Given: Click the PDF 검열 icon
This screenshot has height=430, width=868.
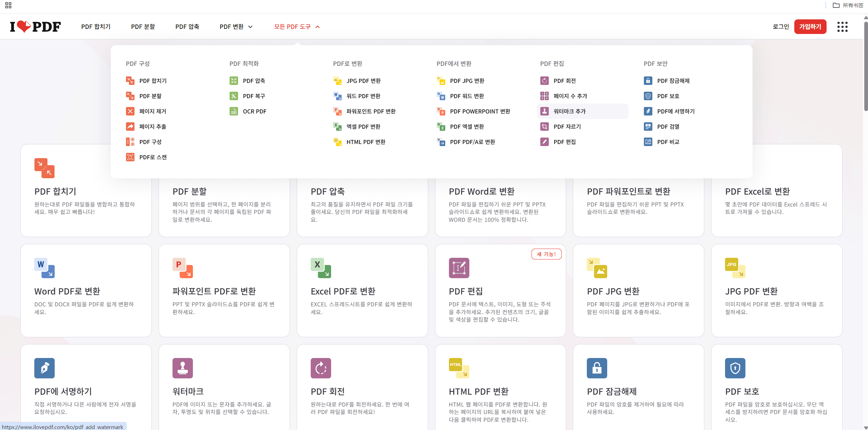Looking at the screenshot, I should point(648,127).
